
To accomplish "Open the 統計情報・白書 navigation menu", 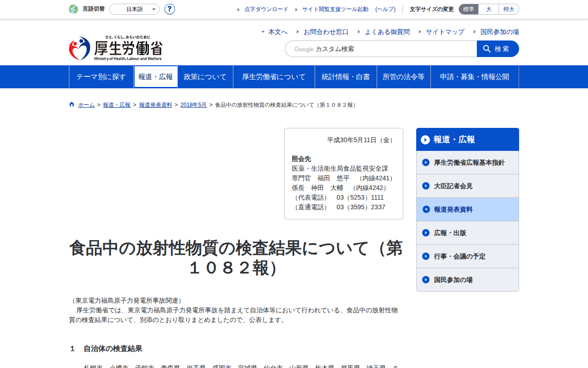I will click(x=346, y=77).
